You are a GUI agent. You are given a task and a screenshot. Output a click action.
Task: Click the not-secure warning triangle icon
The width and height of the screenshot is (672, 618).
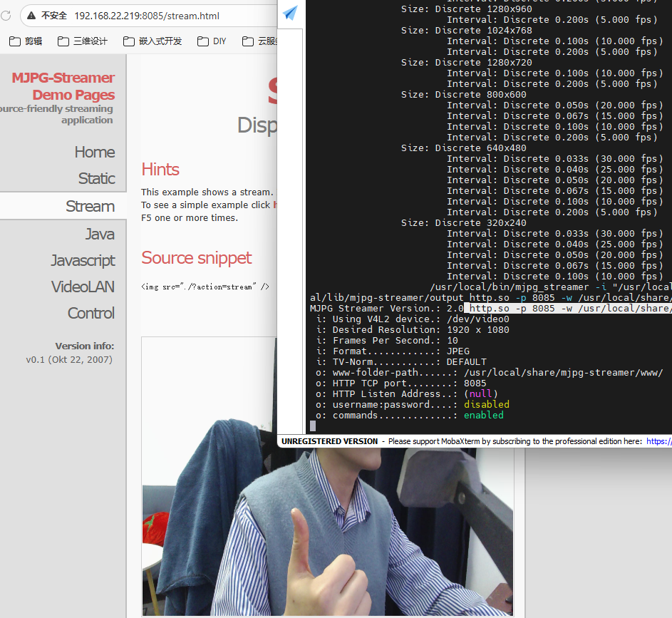click(31, 16)
